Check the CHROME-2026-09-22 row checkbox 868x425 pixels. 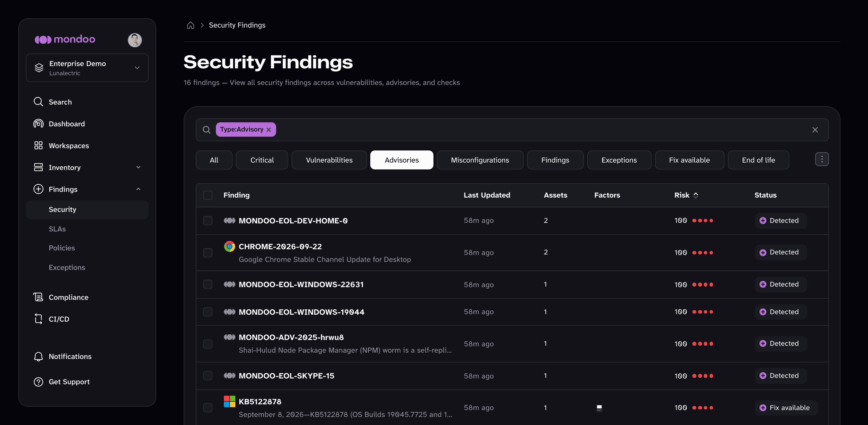pyautogui.click(x=208, y=252)
